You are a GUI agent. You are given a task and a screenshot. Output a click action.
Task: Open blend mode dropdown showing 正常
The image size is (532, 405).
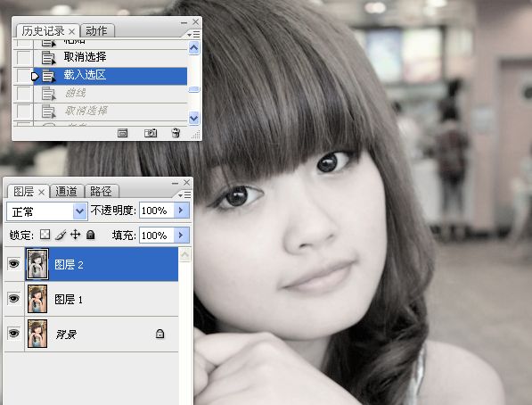(47, 211)
